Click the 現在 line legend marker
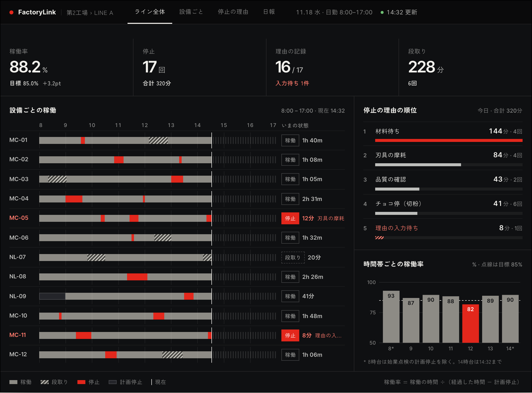The width and height of the screenshot is (532, 393). [151, 382]
